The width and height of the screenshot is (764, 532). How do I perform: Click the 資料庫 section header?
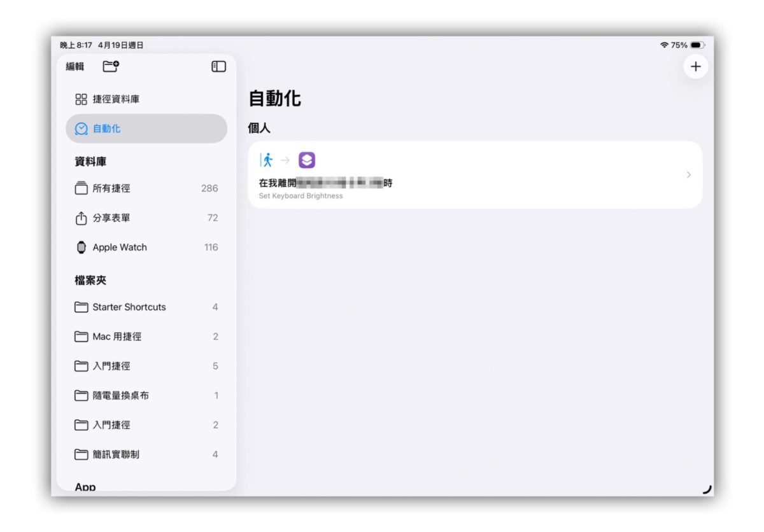pyautogui.click(x=90, y=162)
